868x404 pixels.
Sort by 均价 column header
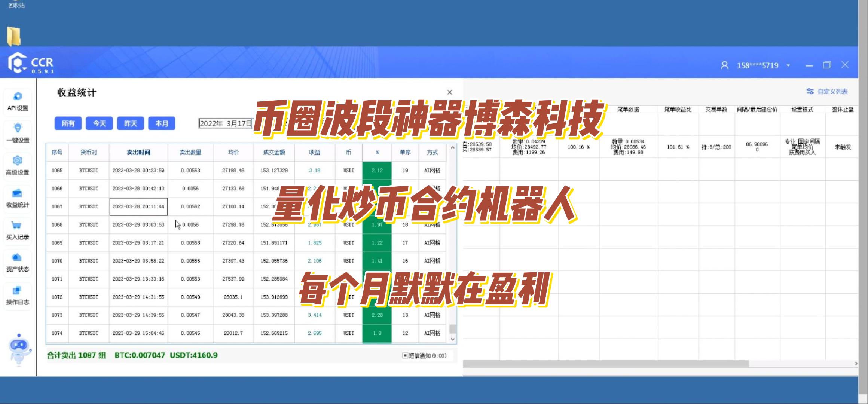pos(233,152)
